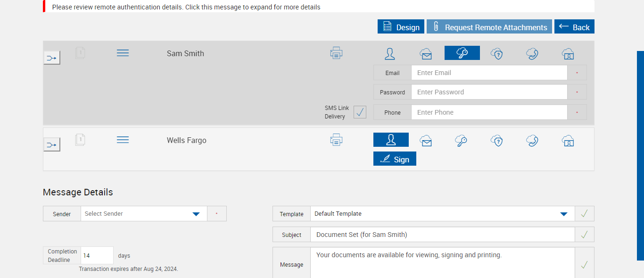Image resolution: width=644 pixels, height=278 pixels.
Task: Click the Enter Email input field
Action: point(489,73)
